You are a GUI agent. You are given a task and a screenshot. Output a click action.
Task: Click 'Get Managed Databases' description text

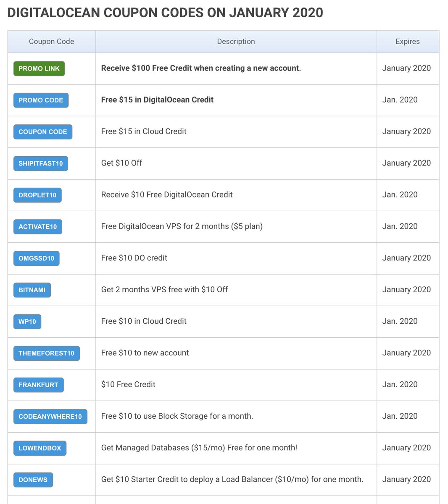click(199, 448)
